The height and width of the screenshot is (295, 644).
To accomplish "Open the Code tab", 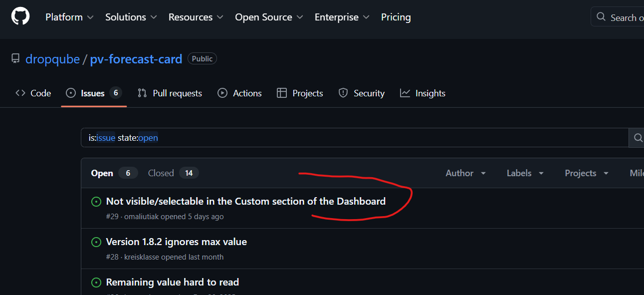I will [33, 93].
